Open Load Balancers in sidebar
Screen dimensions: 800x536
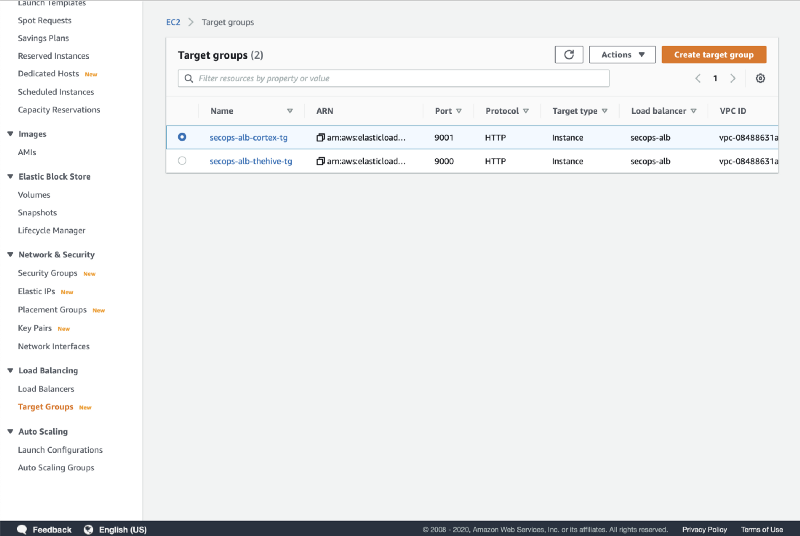[x=46, y=389]
